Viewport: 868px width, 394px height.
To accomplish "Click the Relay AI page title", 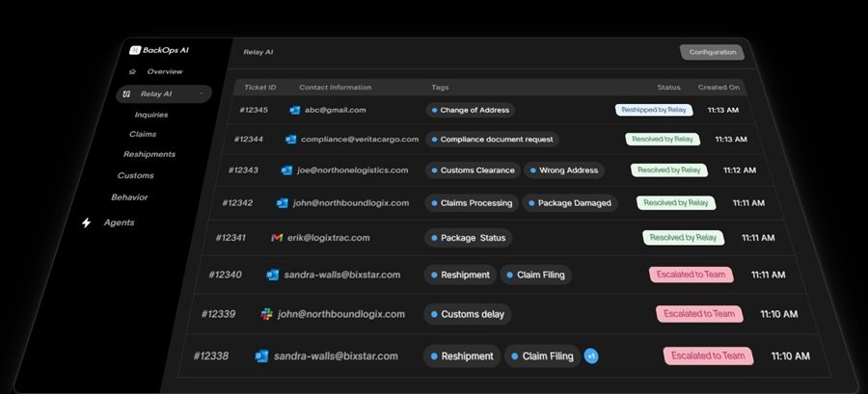I will [x=258, y=52].
